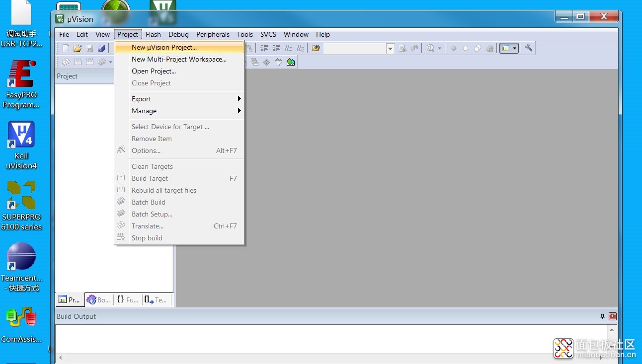Open the Flash menu
The image size is (642, 364).
[153, 34]
